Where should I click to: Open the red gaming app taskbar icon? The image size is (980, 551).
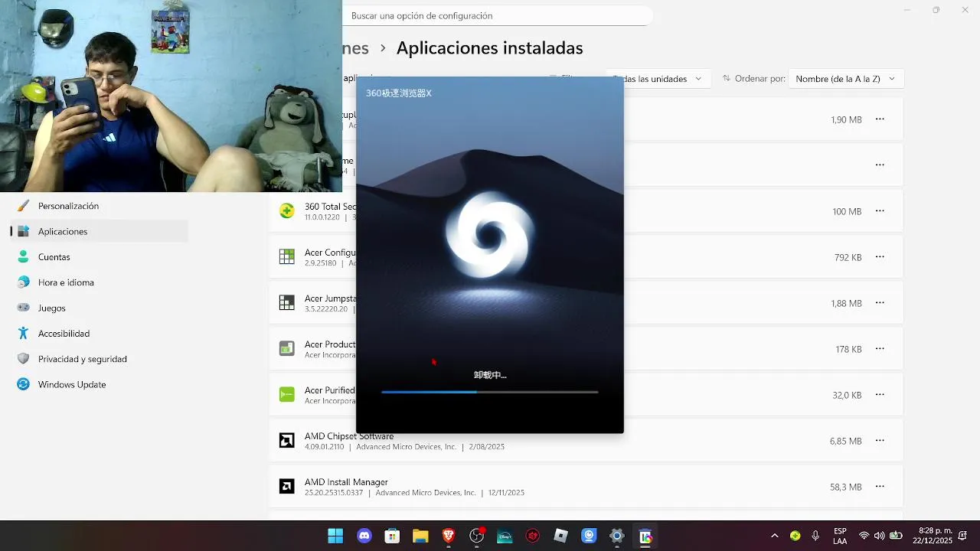[533, 536]
